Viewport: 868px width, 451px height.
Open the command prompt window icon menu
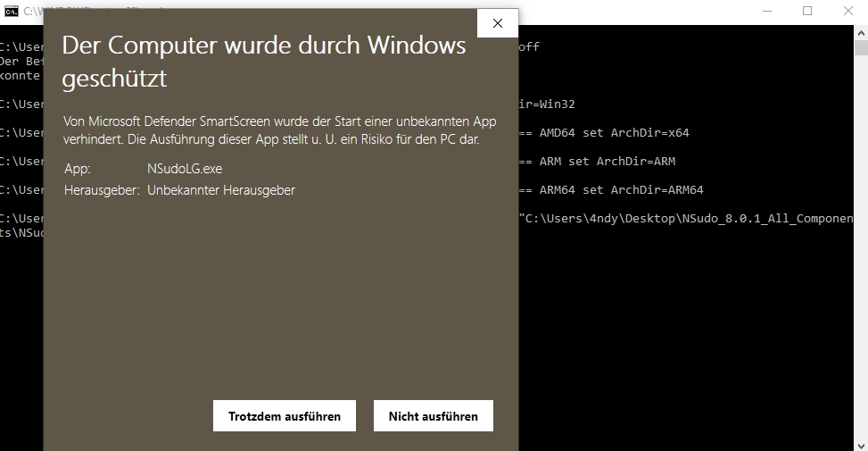(x=11, y=11)
